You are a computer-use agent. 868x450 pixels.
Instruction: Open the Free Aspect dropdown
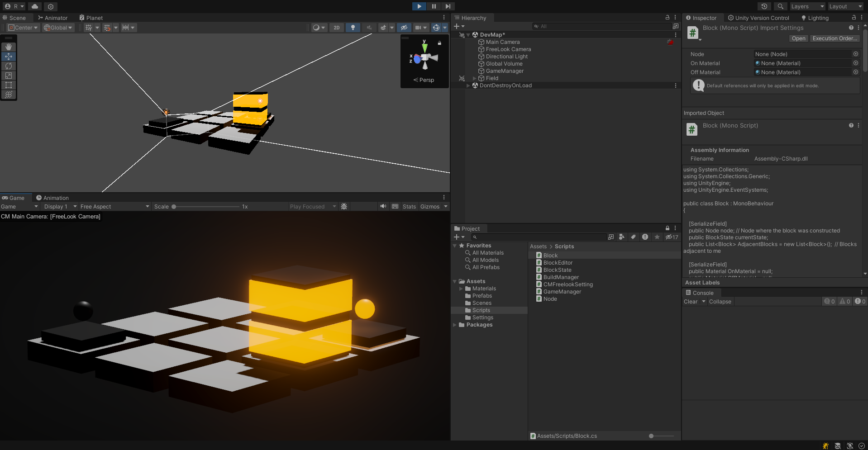pos(114,206)
